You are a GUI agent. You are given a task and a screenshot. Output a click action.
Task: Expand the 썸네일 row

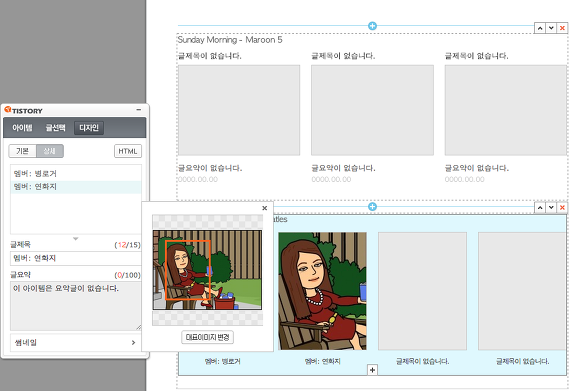click(75, 343)
